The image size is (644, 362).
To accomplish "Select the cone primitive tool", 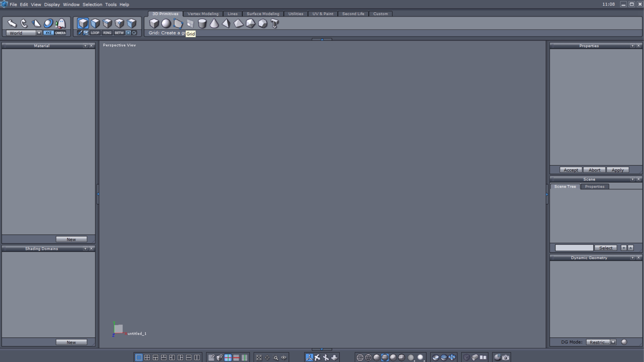I will click(x=214, y=23).
